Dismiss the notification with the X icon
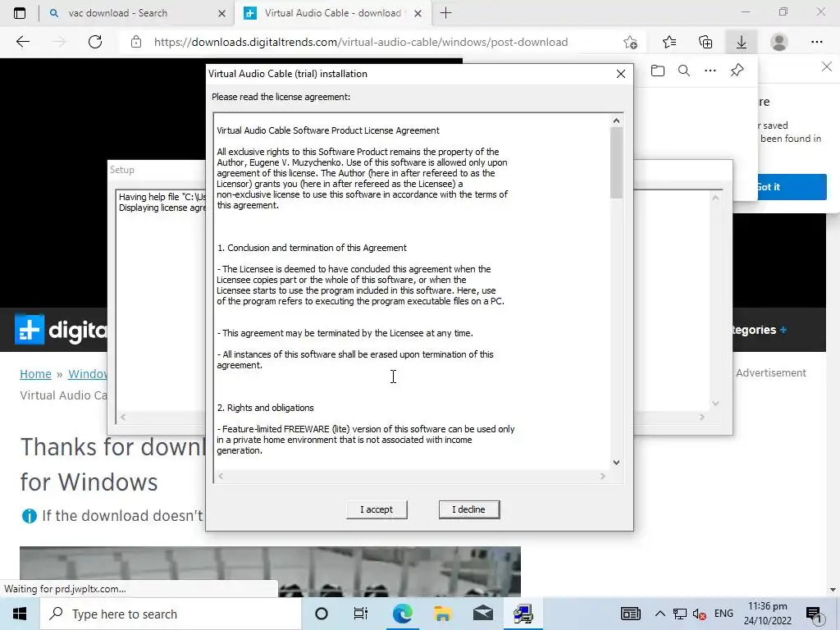Screen dimensions: 840x630 [x=827, y=67]
